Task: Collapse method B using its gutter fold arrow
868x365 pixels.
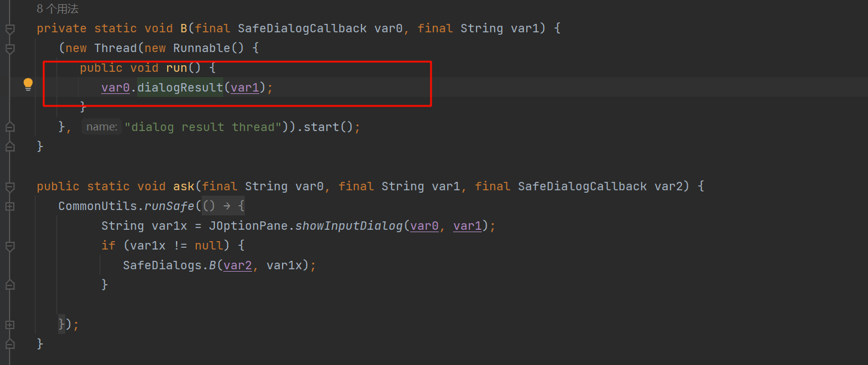Action: [10, 29]
